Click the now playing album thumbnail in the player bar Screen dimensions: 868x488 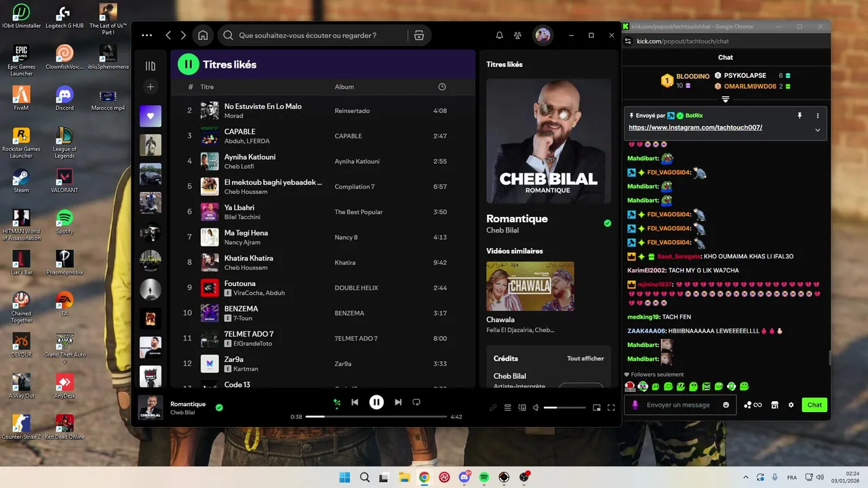pos(151,407)
